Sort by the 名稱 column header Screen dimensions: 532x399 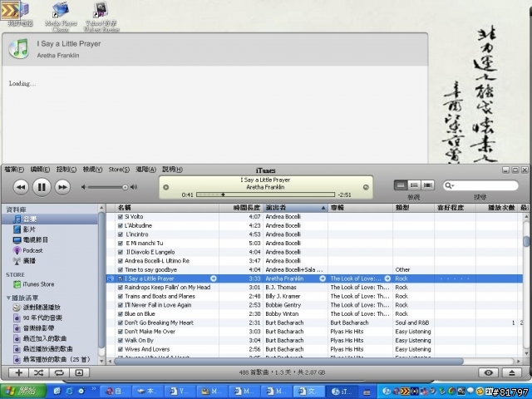pos(167,208)
